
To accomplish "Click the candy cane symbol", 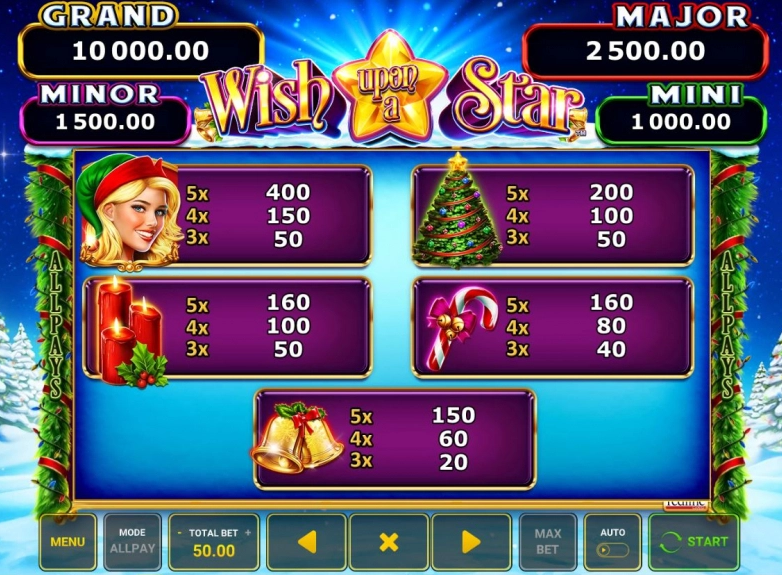I will (x=462, y=327).
